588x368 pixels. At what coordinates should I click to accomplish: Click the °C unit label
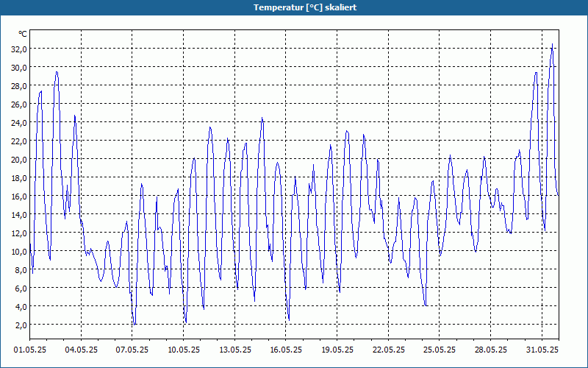click(x=23, y=34)
